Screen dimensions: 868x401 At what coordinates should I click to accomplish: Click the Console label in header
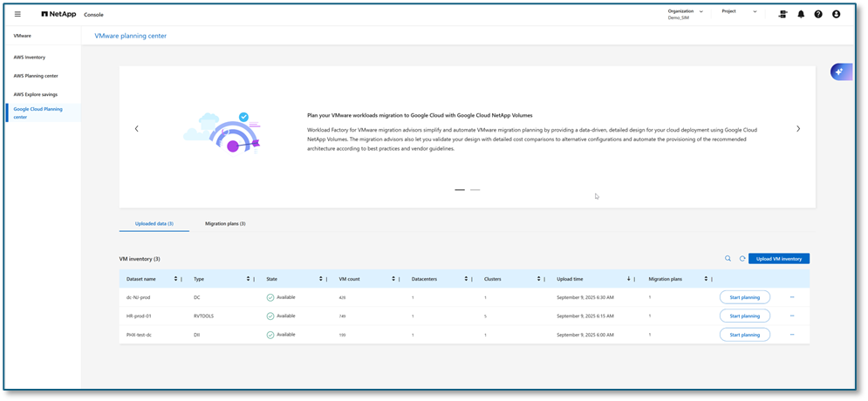pyautogui.click(x=93, y=15)
